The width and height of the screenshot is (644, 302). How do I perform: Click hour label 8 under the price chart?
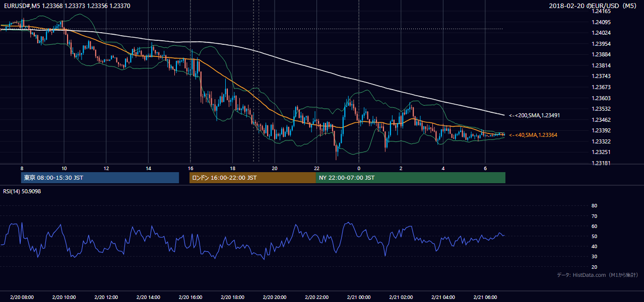tap(22, 168)
